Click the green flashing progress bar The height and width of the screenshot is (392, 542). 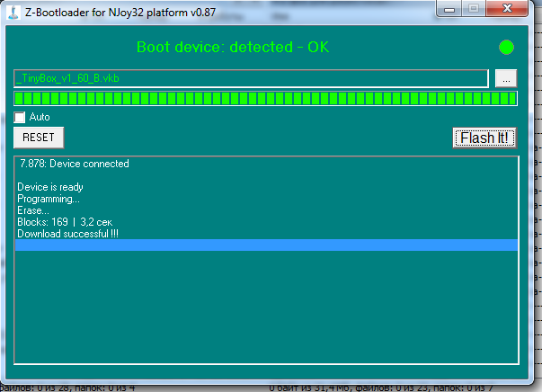coord(265,99)
